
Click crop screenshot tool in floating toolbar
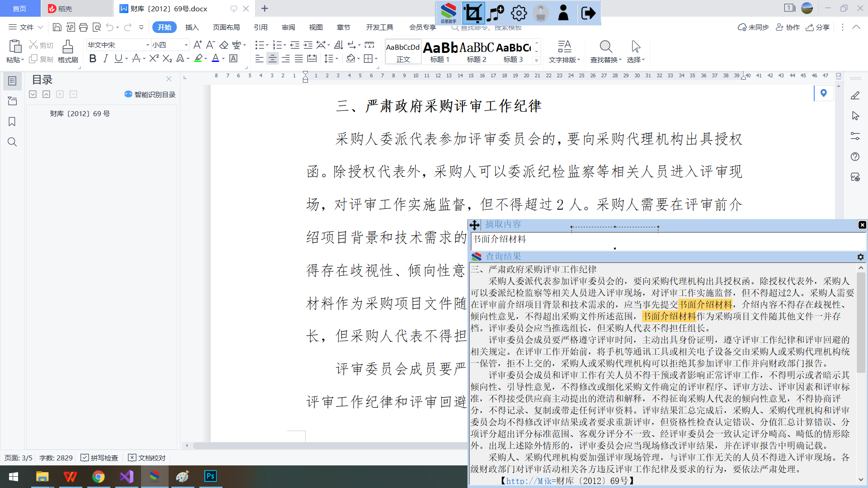(x=473, y=13)
